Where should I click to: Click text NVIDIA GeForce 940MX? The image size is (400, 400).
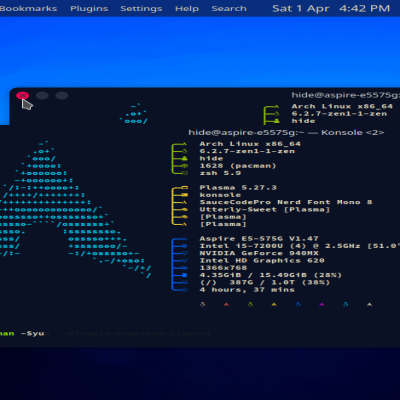point(259,253)
